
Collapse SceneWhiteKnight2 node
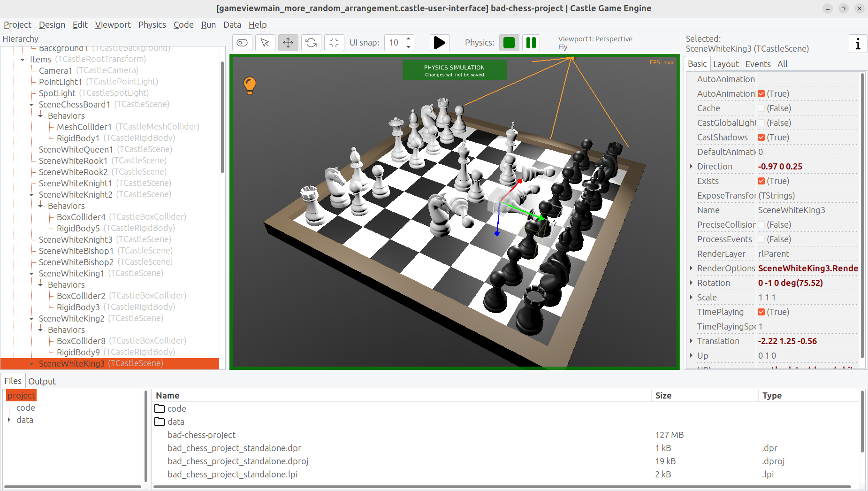(31, 195)
